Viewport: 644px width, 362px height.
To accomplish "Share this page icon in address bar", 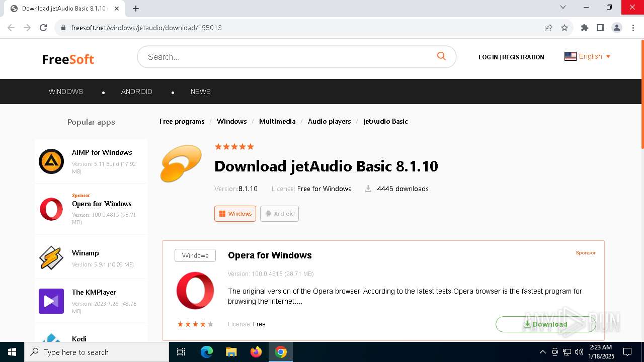I will point(548,28).
